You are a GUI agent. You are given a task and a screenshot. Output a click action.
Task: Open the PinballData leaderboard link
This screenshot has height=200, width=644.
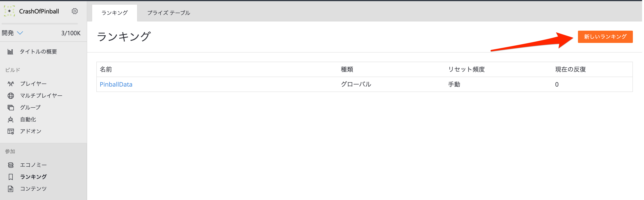(x=116, y=84)
